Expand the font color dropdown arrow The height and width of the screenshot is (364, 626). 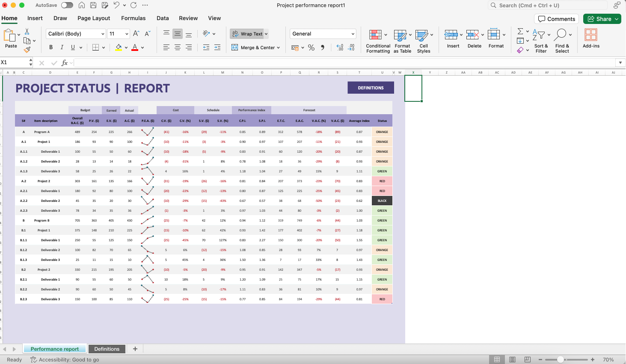tap(142, 47)
